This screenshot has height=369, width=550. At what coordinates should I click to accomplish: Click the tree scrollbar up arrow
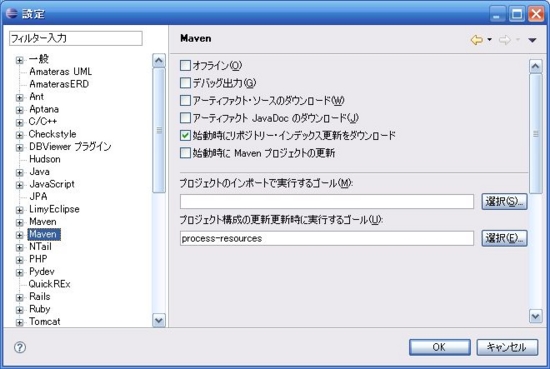pyautogui.click(x=159, y=61)
